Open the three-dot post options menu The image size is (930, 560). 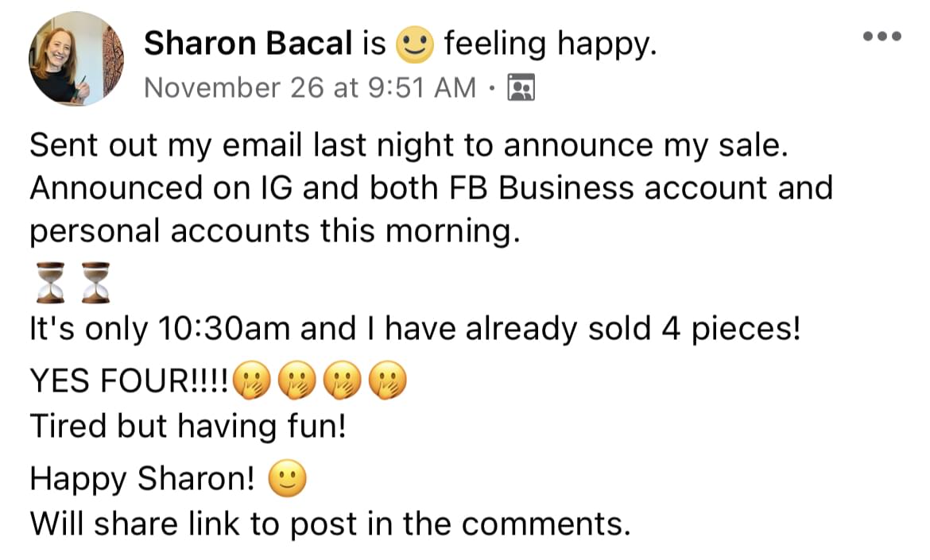(882, 37)
